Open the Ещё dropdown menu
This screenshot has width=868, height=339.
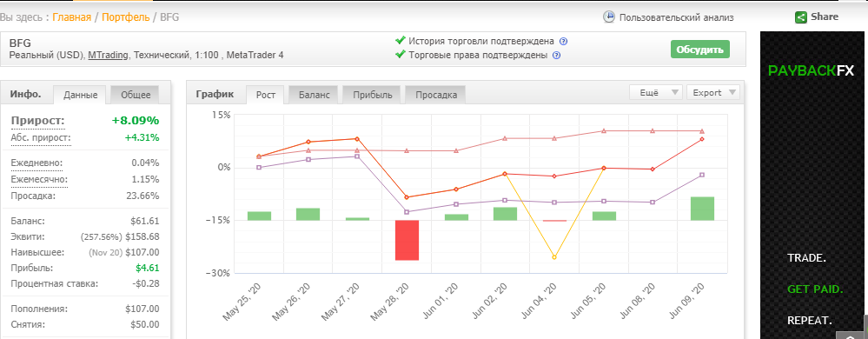(656, 92)
